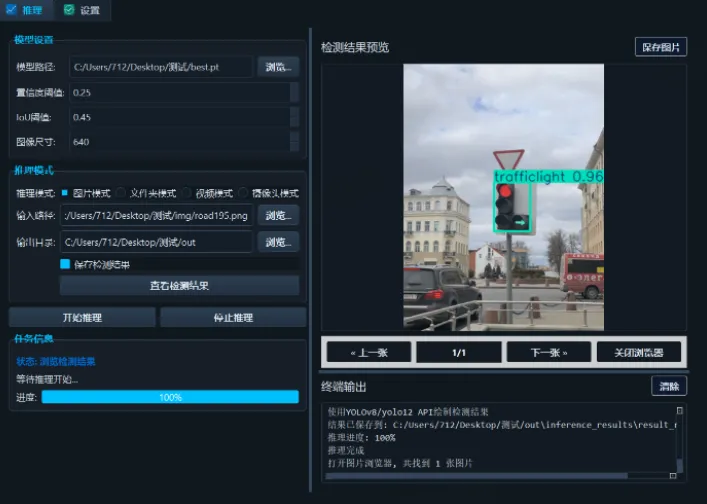The height and width of the screenshot is (504, 707).
Task: Select 摄像头模式 radio option
Action: tap(269, 193)
